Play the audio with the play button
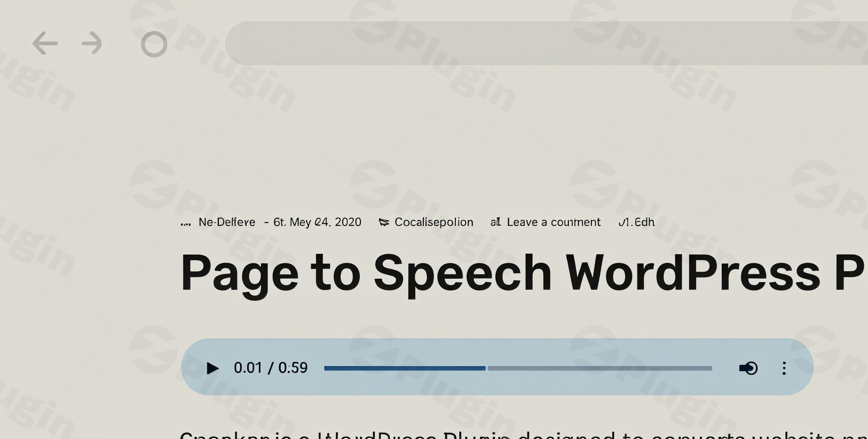The image size is (868, 439). click(212, 368)
